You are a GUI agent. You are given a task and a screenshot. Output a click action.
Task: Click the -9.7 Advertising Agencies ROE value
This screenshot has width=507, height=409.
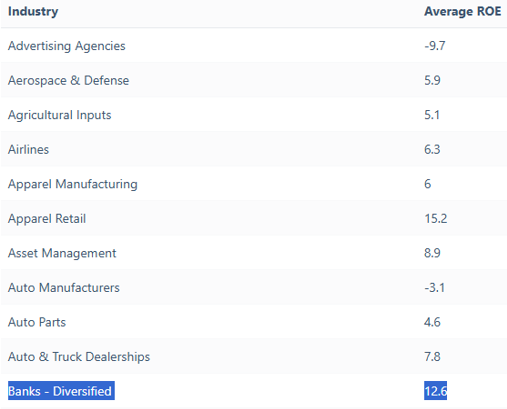(x=435, y=46)
